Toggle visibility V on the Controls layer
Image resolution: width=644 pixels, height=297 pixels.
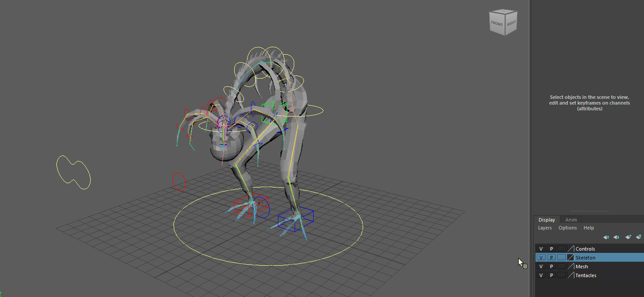pyautogui.click(x=541, y=248)
